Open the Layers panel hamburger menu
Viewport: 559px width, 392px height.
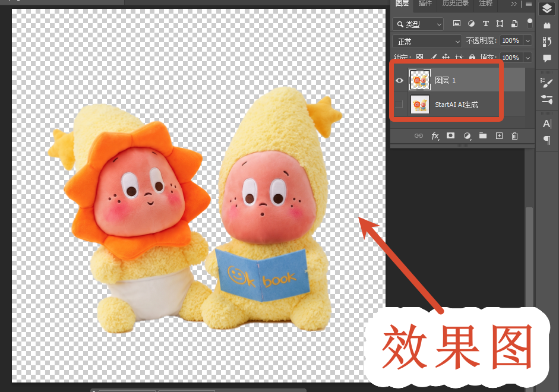tap(528, 4)
